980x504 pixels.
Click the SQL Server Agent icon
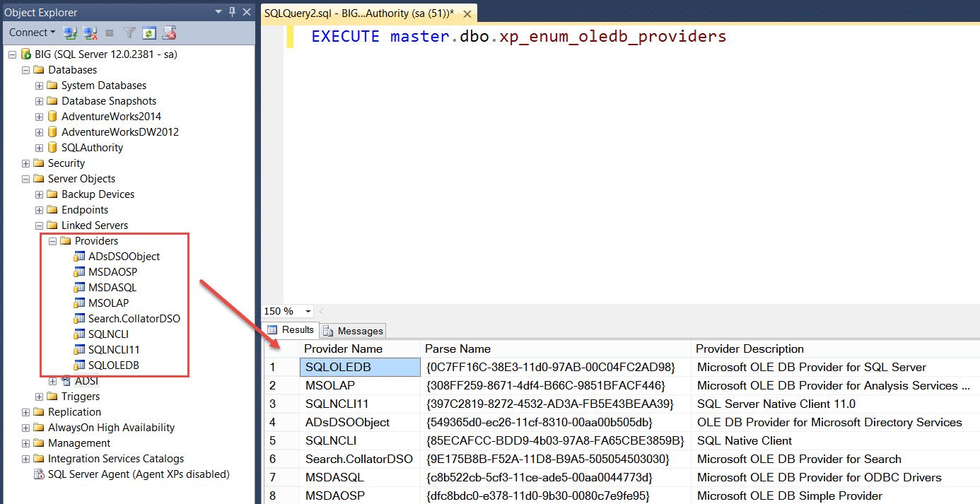tap(39, 474)
